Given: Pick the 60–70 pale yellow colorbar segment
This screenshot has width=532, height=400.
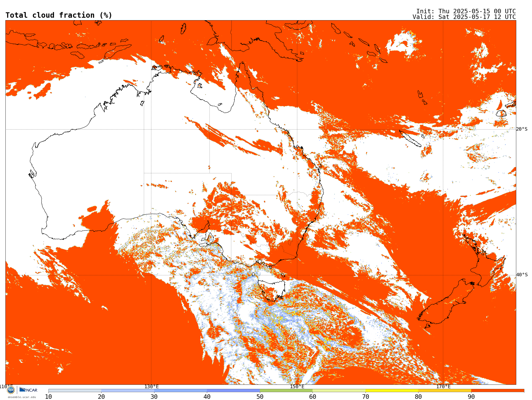Looking at the screenshot, I should point(339,391).
